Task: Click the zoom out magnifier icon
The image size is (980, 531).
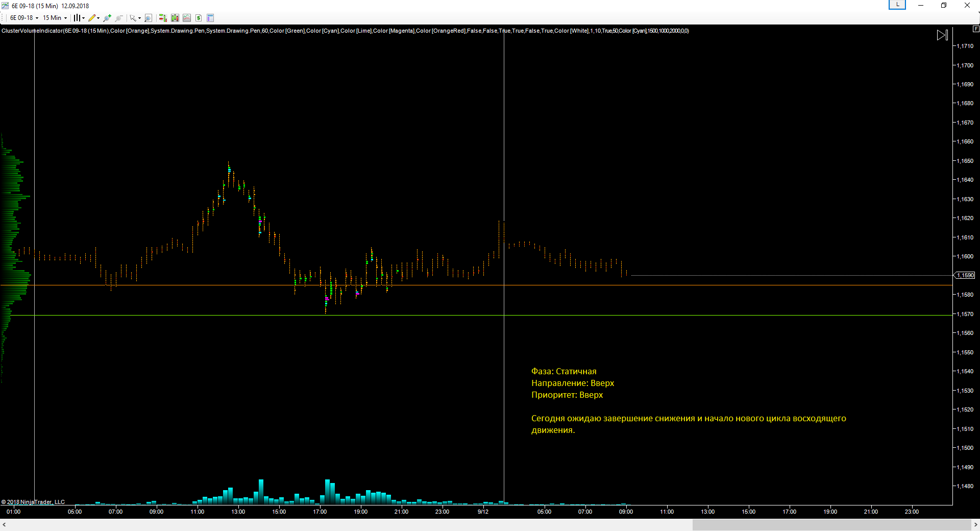Action: pos(119,18)
